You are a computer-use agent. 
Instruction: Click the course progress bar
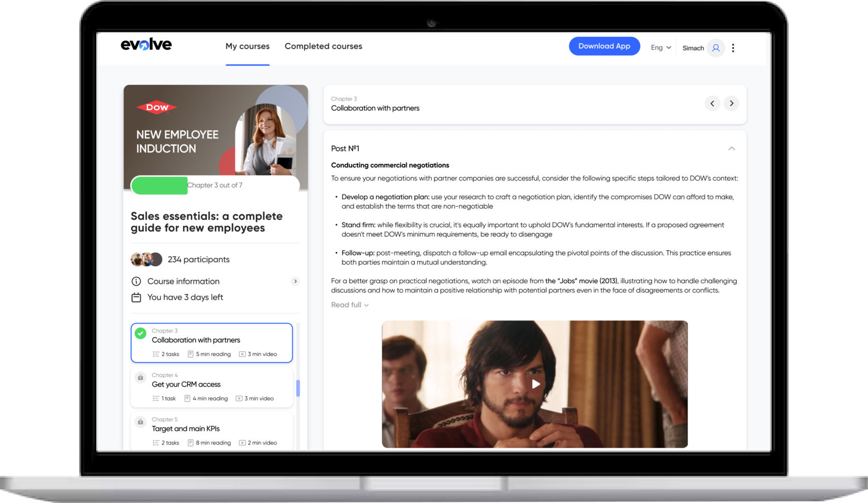[159, 185]
